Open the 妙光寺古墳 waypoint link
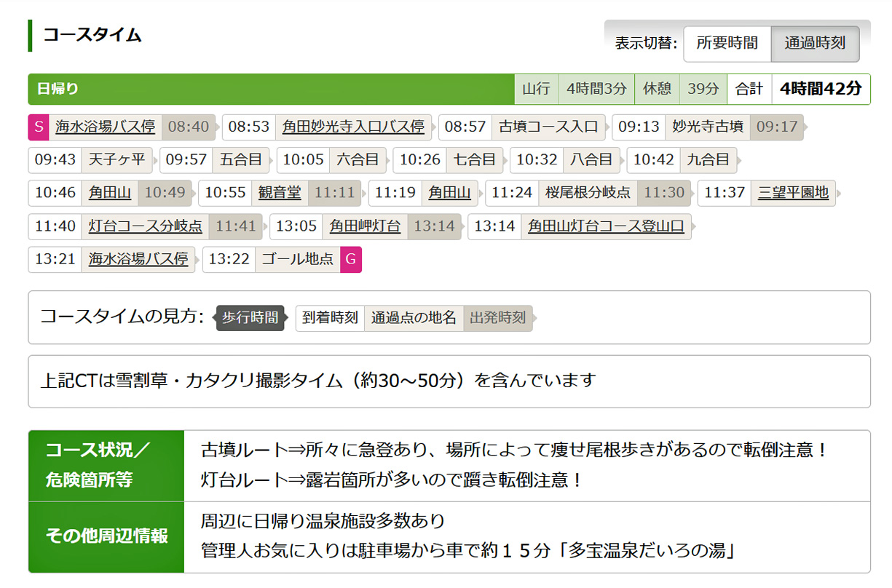Viewport: 892px width, 588px height. tap(707, 127)
